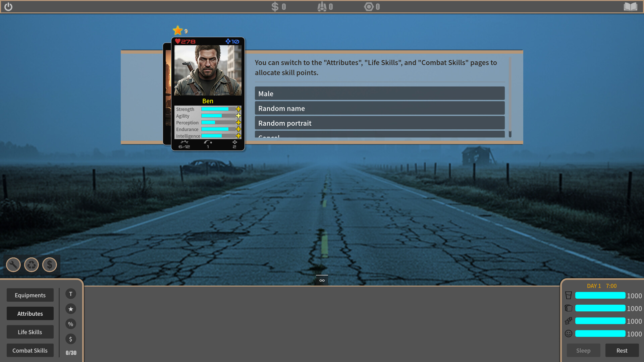Image resolution: width=644 pixels, height=362 pixels.
Task: Open the journal book icon top-right
Action: coord(631,6)
